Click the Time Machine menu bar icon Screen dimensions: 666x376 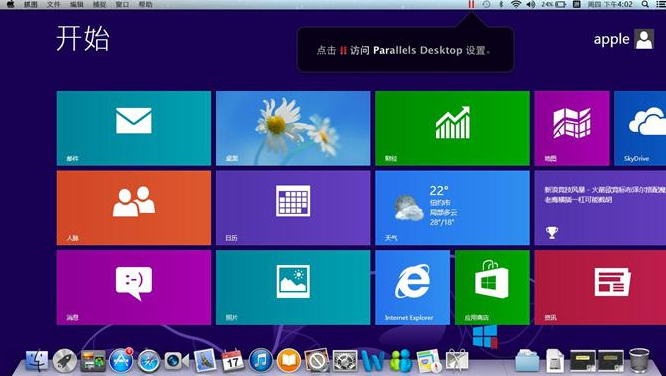coord(486,4)
